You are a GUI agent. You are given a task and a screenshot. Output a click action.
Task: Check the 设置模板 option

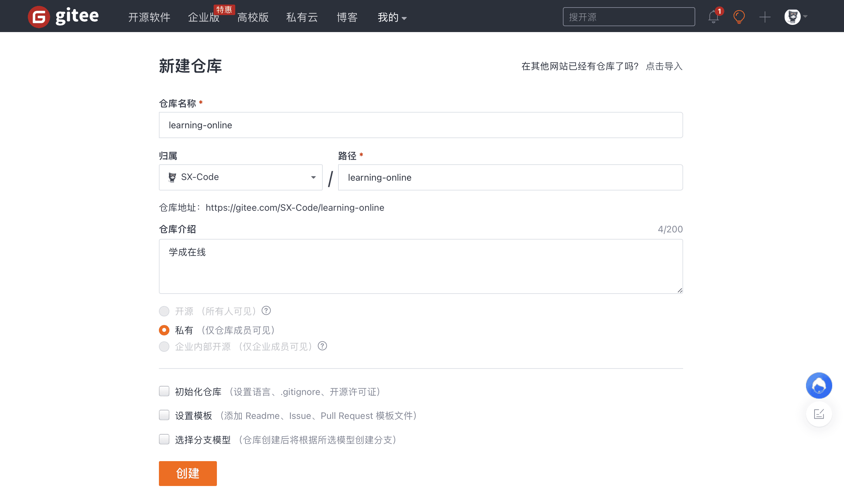point(164,415)
